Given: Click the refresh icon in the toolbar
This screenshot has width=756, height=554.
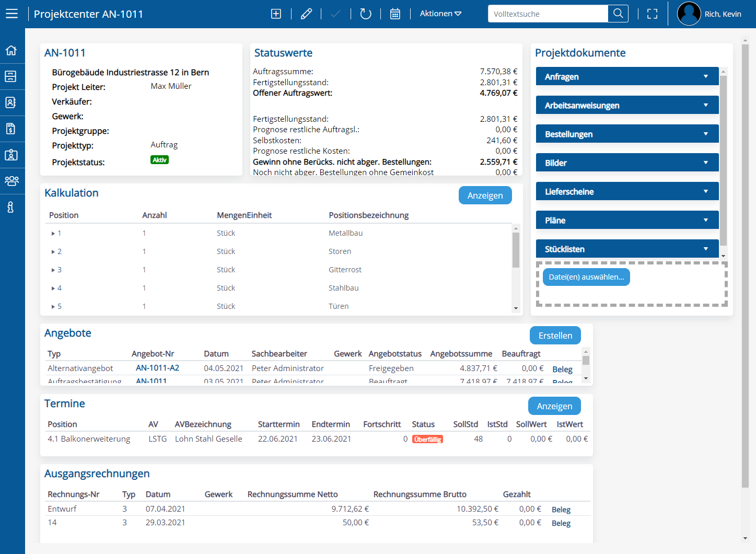Looking at the screenshot, I should [365, 14].
